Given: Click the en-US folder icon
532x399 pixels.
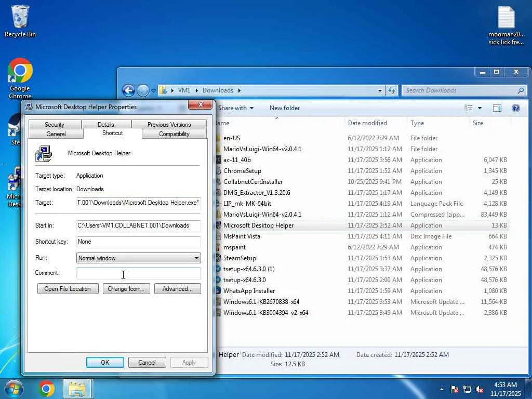Looking at the screenshot, I should click(219, 138).
